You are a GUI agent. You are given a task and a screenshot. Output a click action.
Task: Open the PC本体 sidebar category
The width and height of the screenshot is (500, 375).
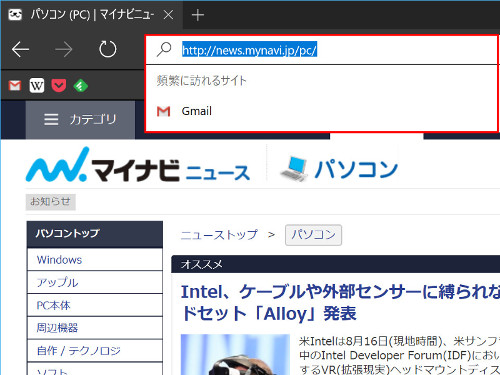[95, 305]
